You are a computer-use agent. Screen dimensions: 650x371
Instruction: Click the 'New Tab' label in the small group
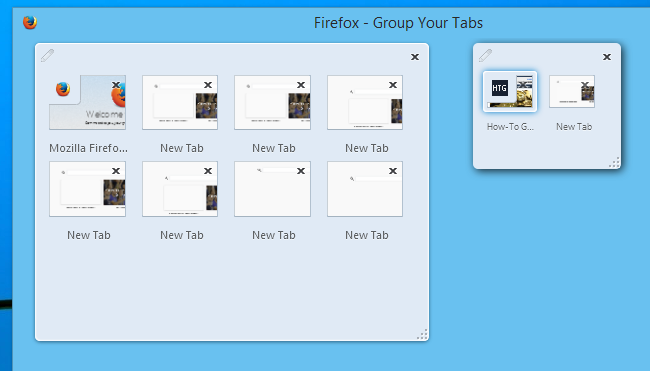(x=574, y=127)
